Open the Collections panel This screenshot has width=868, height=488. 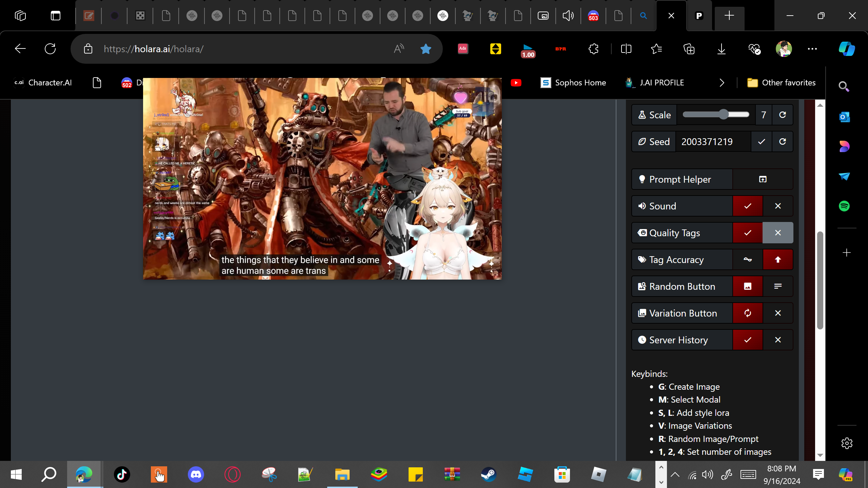689,49
